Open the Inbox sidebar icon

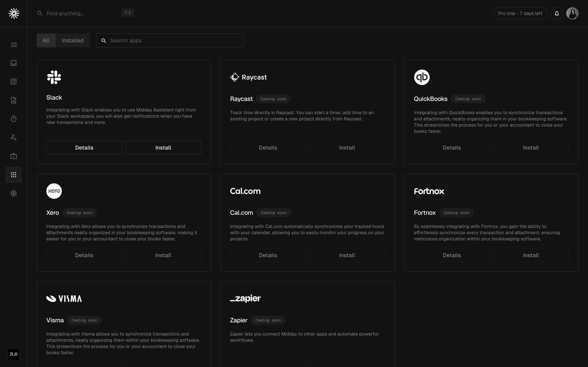14,63
